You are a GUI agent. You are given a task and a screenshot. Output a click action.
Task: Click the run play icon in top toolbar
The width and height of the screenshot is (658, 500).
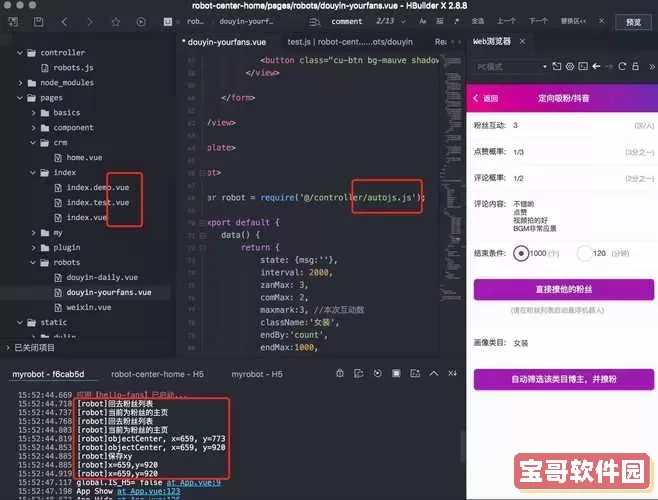(x=141, y=21)
